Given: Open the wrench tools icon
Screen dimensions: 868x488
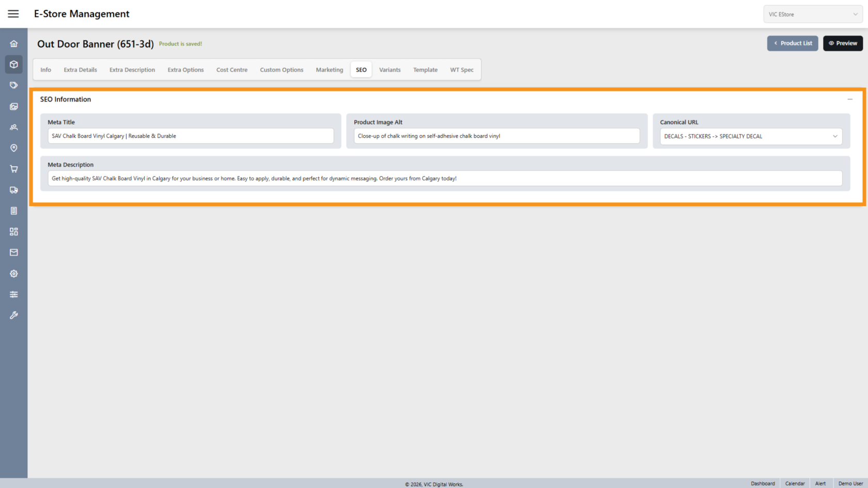Looking at the screenshot, I should (x=14, y=315).
